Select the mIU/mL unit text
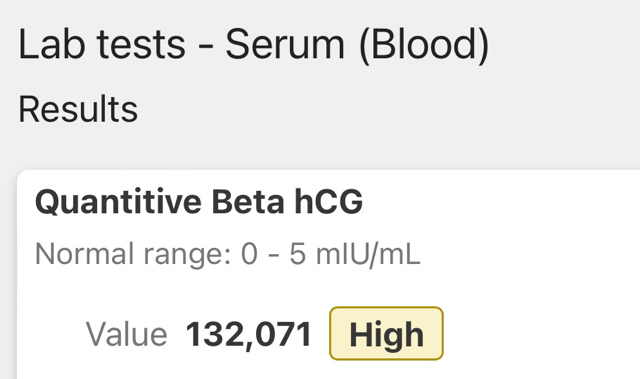The image size is (640, 379). click(x=368, y=255)
